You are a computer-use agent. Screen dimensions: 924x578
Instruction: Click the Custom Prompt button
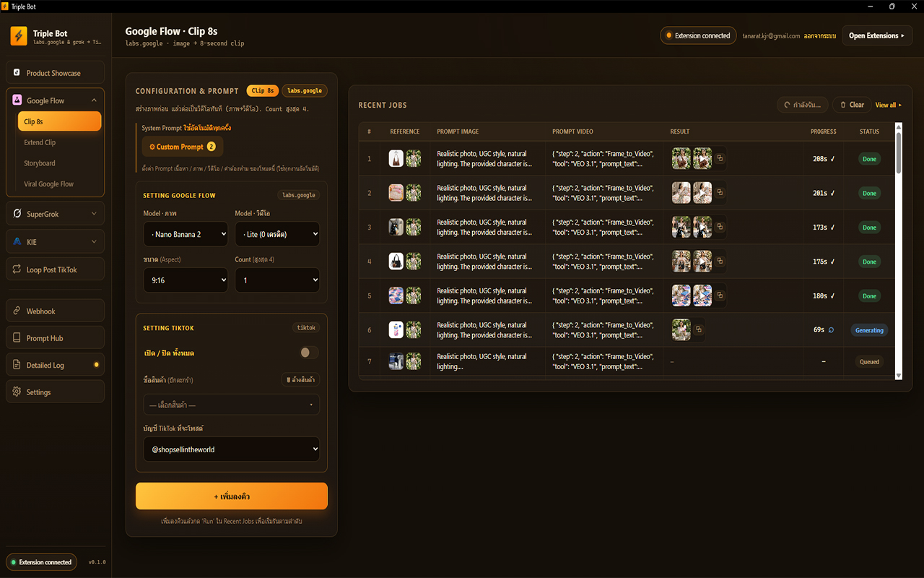(183, 147)
